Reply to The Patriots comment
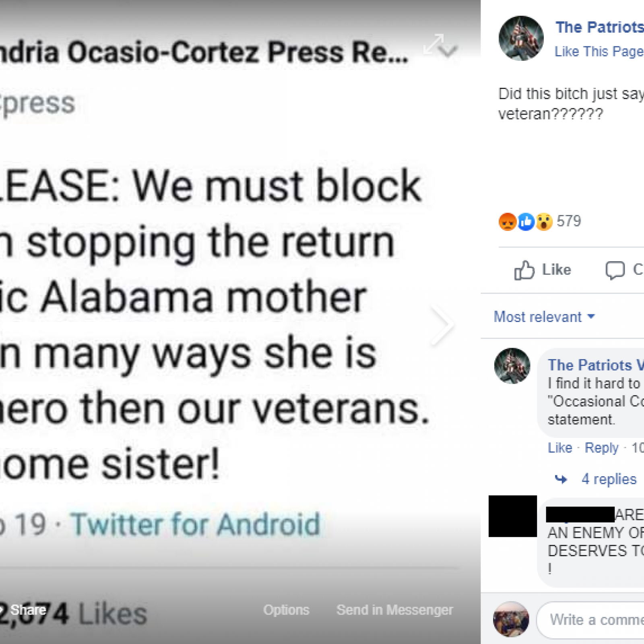644x644 pixels. pos(601,448)
